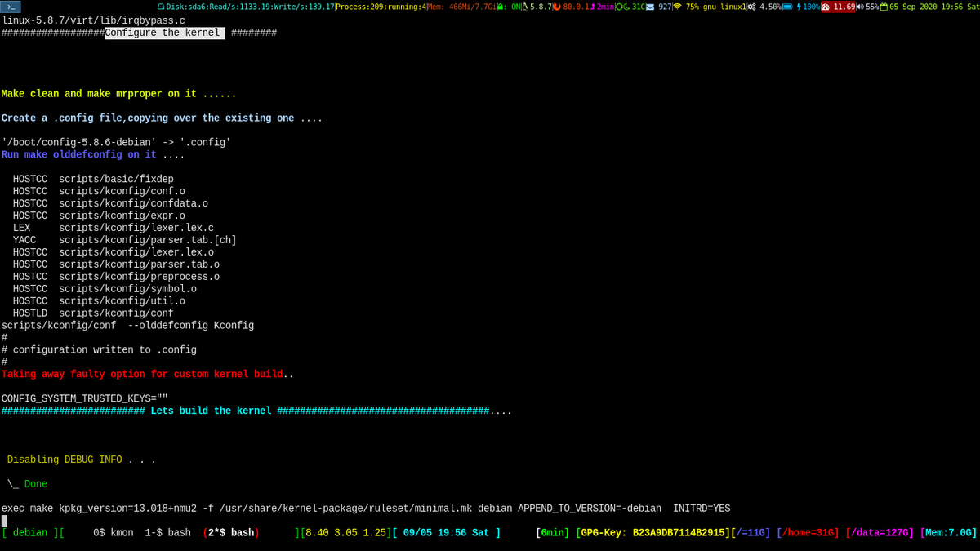This screenshot has width=980, height=551.
Task: Click the cyan 'Lets build the kernel' banner
Action: point(256,411)
